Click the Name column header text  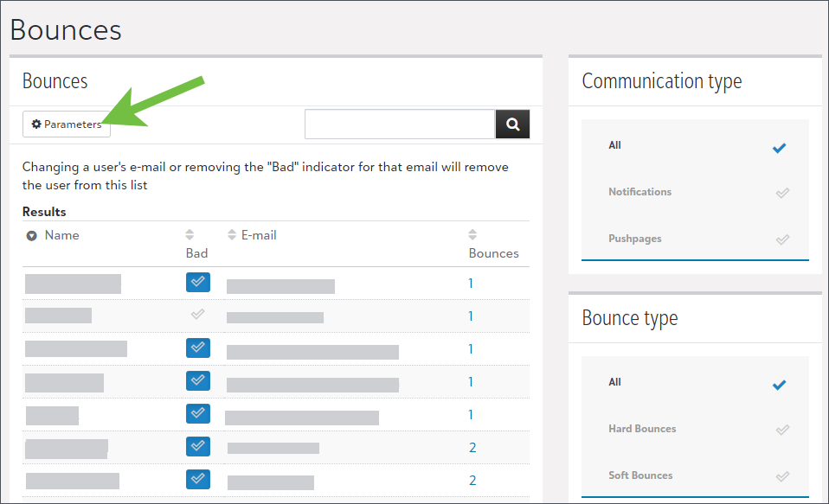click(61, 236)
